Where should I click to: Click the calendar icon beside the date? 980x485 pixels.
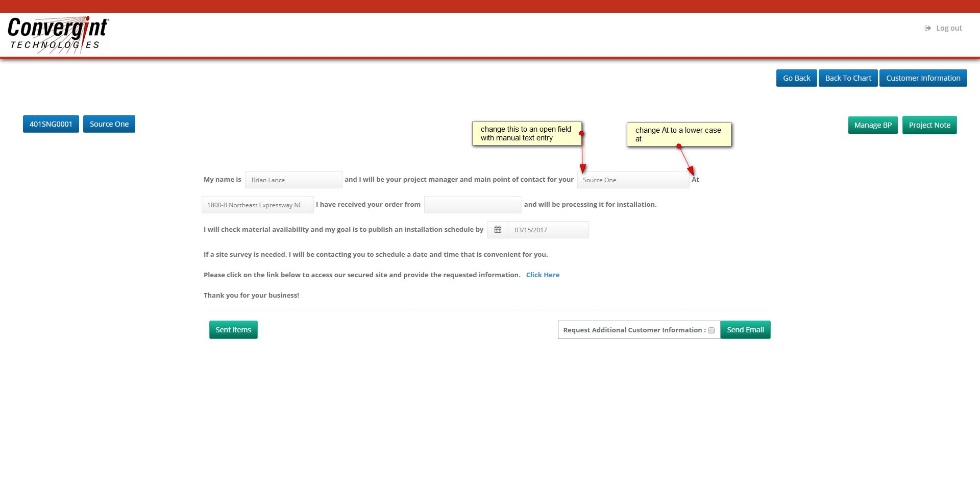(x=498, y=230)
